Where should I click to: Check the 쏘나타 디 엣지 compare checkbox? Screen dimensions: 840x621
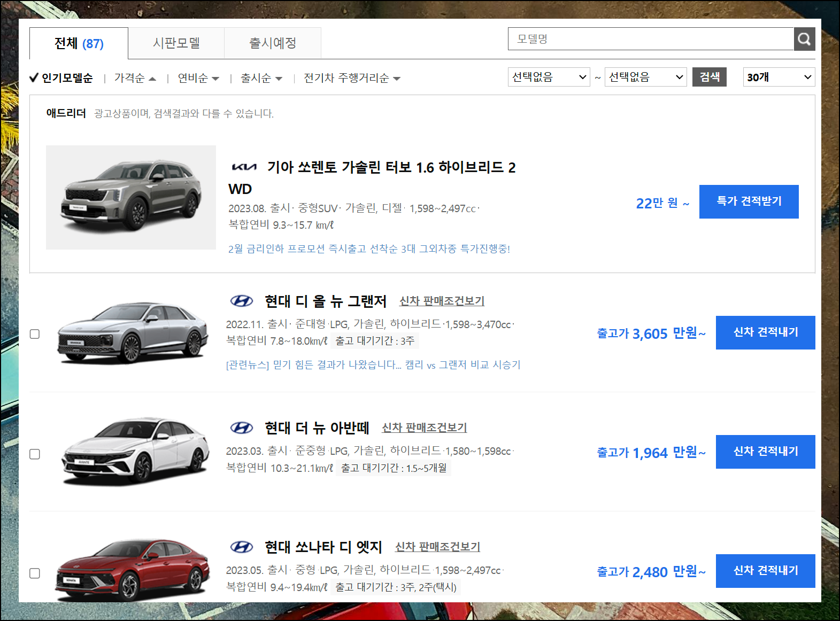click(x=35, y=573)
